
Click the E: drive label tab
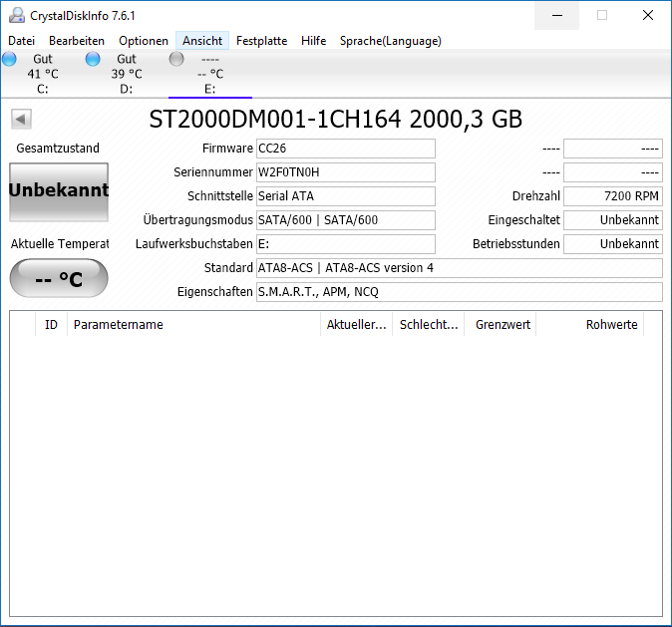click(x=210, y=89)
